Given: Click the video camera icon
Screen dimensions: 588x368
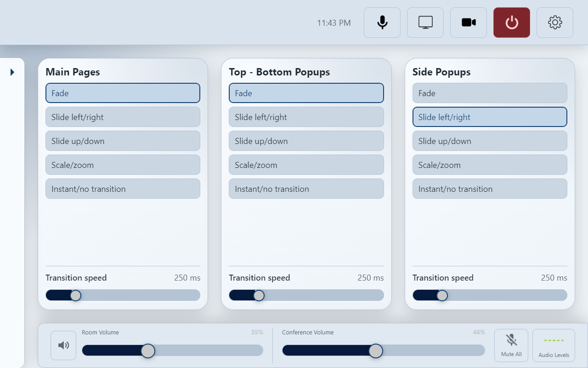Looking at the screenshot, I should (x=469, y=23).
